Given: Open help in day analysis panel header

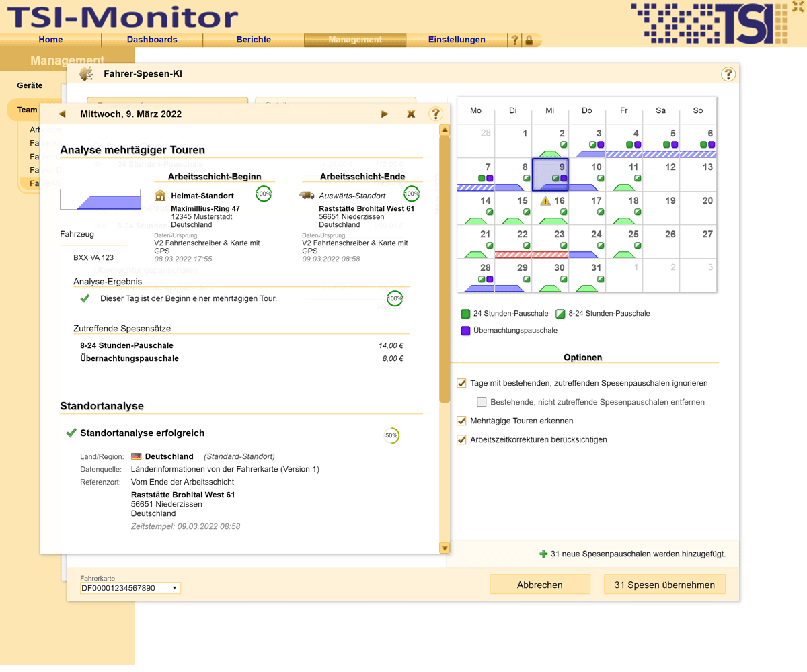Looking at the screenshot, I should coord(436,114).
